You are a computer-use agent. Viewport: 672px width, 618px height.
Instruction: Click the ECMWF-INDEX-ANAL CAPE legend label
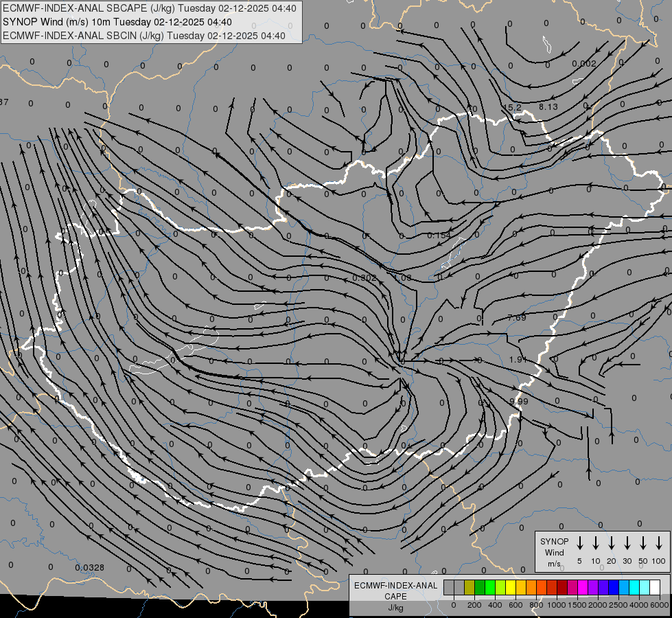pos(395,591)
